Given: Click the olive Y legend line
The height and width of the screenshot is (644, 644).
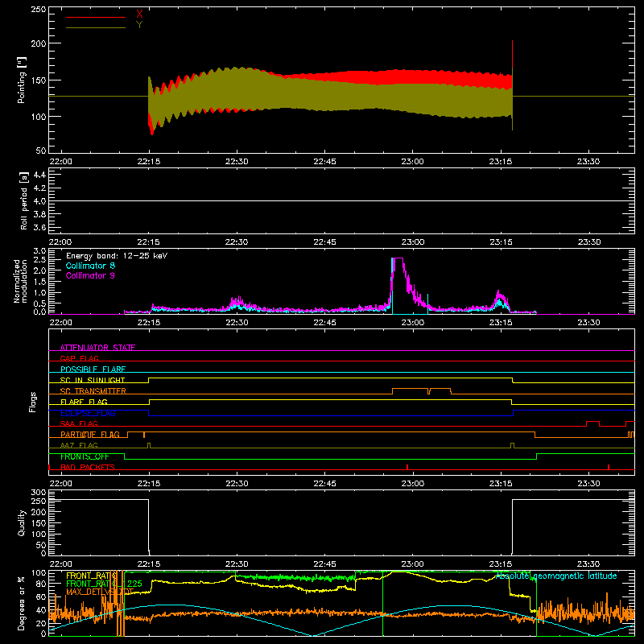Looking at the screenshot, I should (x=96, y=27).
